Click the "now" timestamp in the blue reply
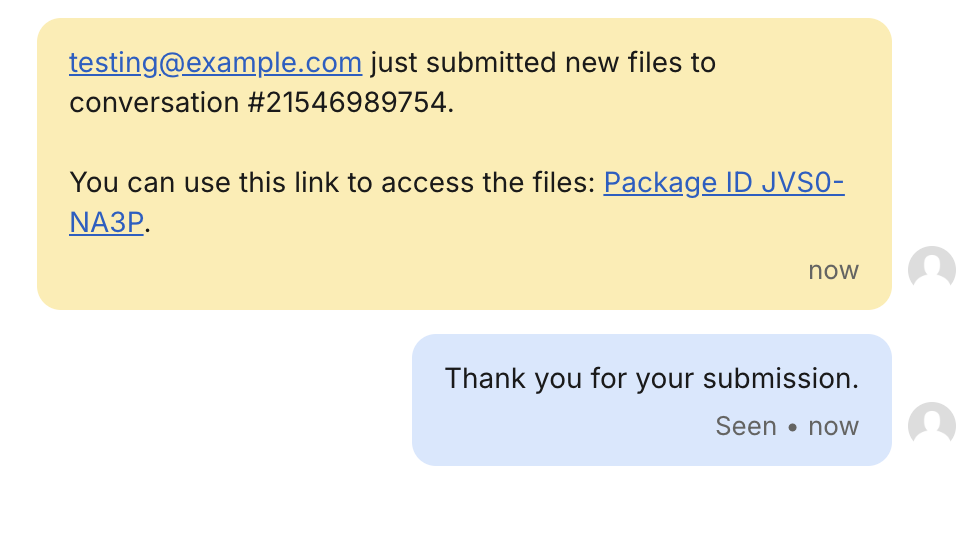This screenshot has width=978, height=538. [833, 426]
